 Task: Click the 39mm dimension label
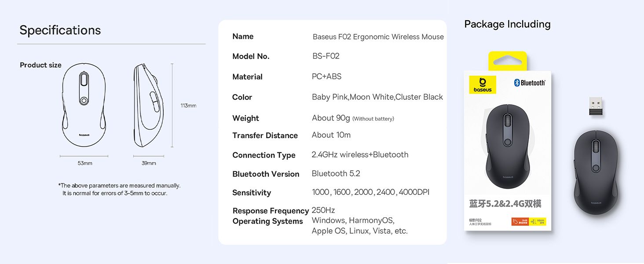point(149,163)
